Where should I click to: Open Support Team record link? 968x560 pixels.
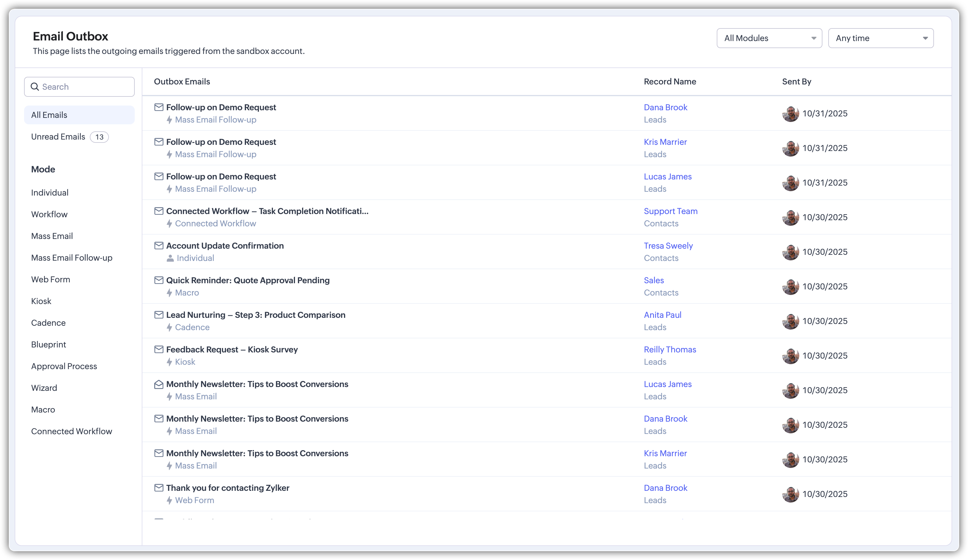coord(670,211)
